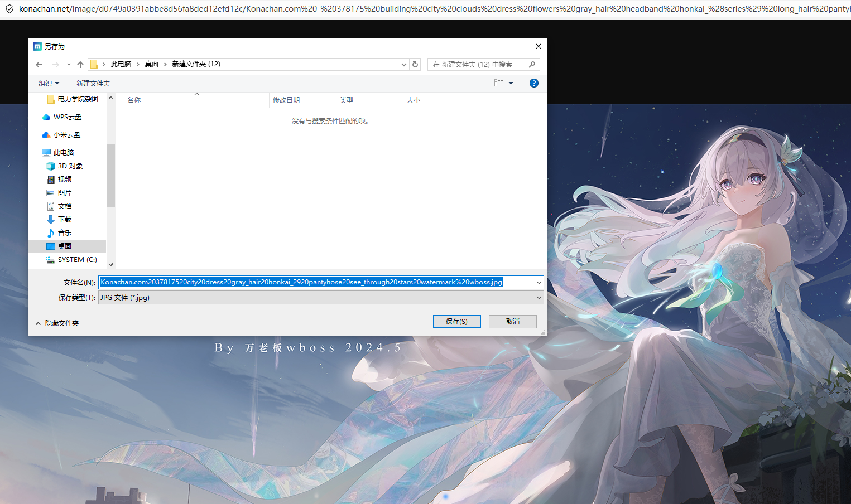
Task: Click the Up one level arrow
Action: pyautogui.click(x=80, y=65)
